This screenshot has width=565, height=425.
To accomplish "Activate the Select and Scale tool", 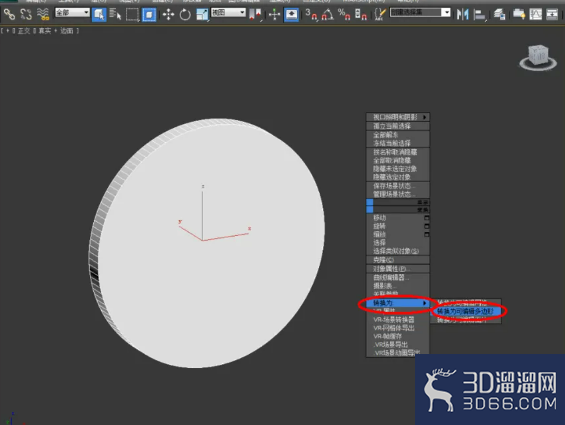I will [202, 14].
